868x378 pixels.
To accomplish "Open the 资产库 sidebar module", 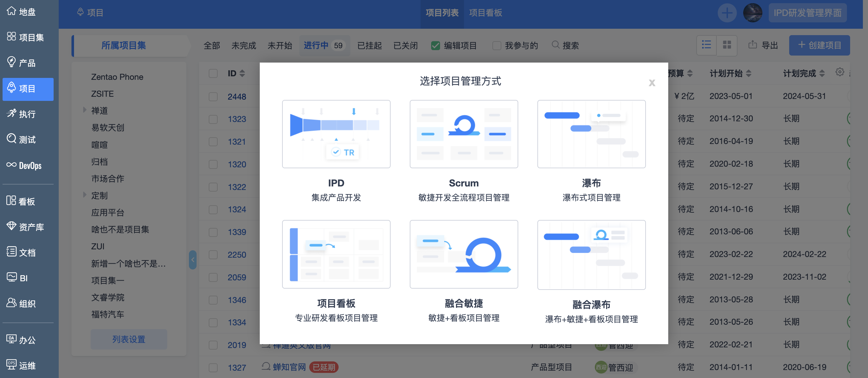I will (26, 227).
